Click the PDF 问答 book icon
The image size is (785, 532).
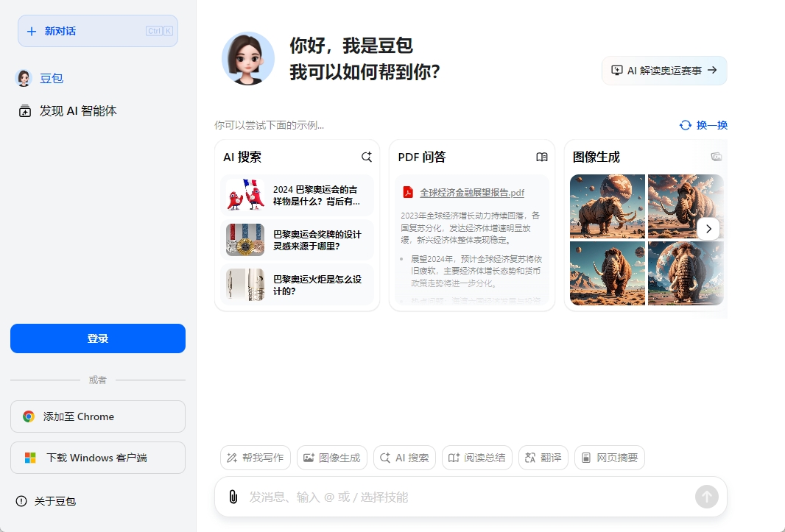coord(542,157)
